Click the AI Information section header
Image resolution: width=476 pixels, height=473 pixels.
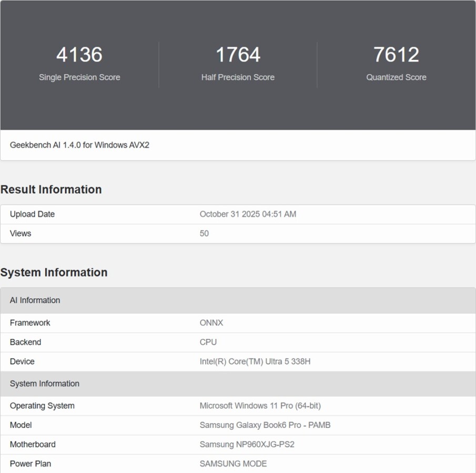tap(35, 300)
